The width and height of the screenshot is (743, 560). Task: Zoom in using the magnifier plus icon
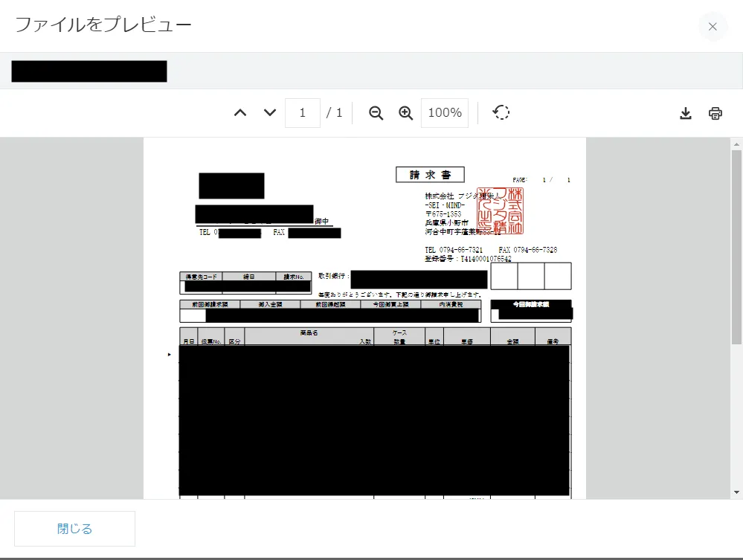pos(405,113)
